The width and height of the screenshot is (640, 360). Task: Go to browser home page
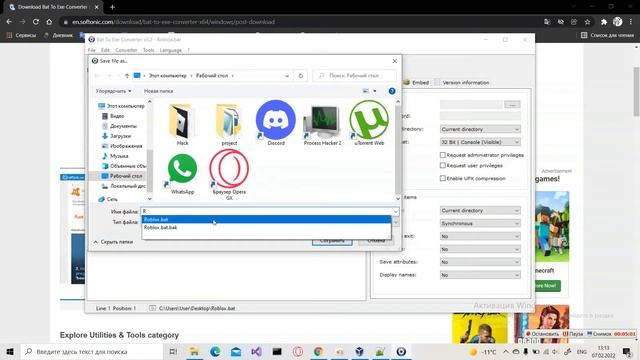(x=49, y=22)
